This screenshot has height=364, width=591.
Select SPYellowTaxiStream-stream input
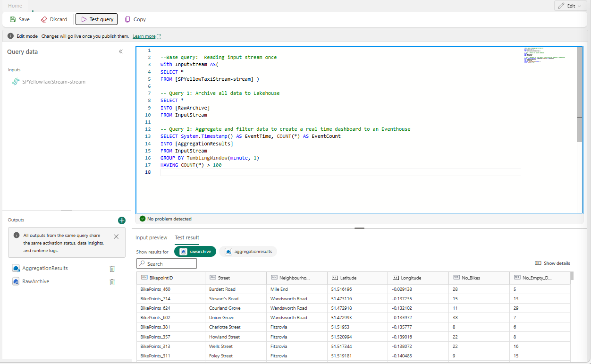(x=53, y=82)
